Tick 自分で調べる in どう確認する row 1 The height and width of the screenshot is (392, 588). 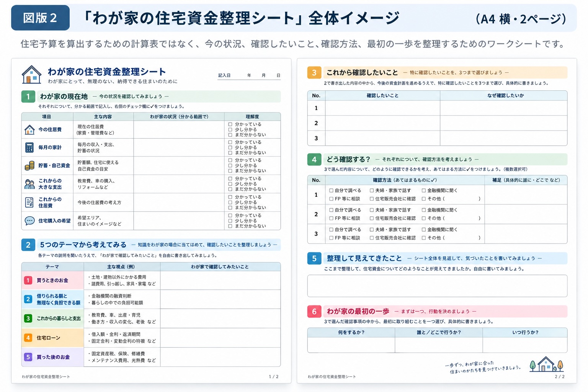click(332, 190)
